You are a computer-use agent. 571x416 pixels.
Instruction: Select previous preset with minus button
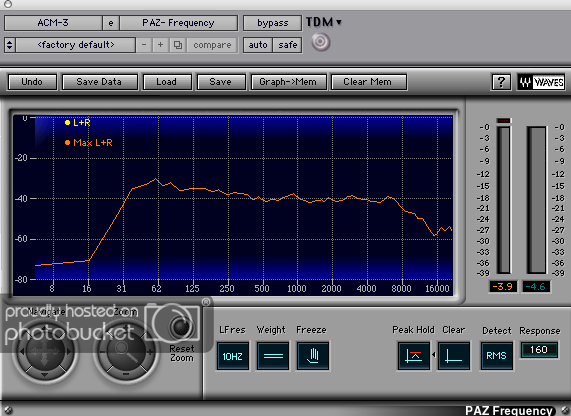click(x=144, y=45)
